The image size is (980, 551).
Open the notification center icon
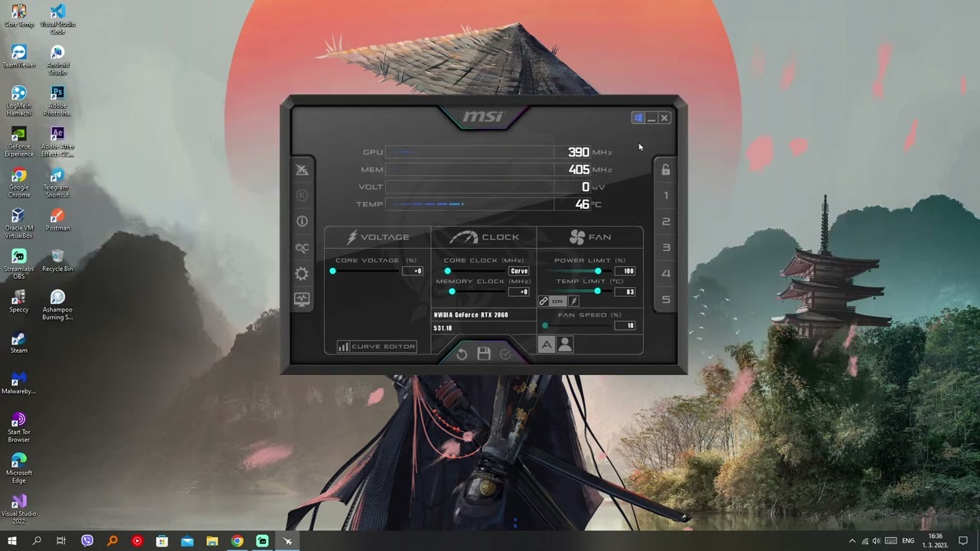(964, 541)
